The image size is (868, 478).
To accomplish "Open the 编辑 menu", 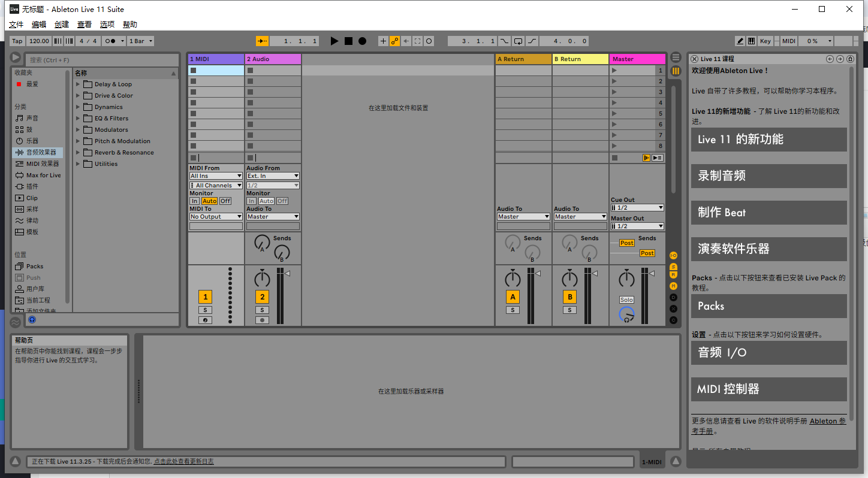I will pyautogui.click(x=39, y=25).
